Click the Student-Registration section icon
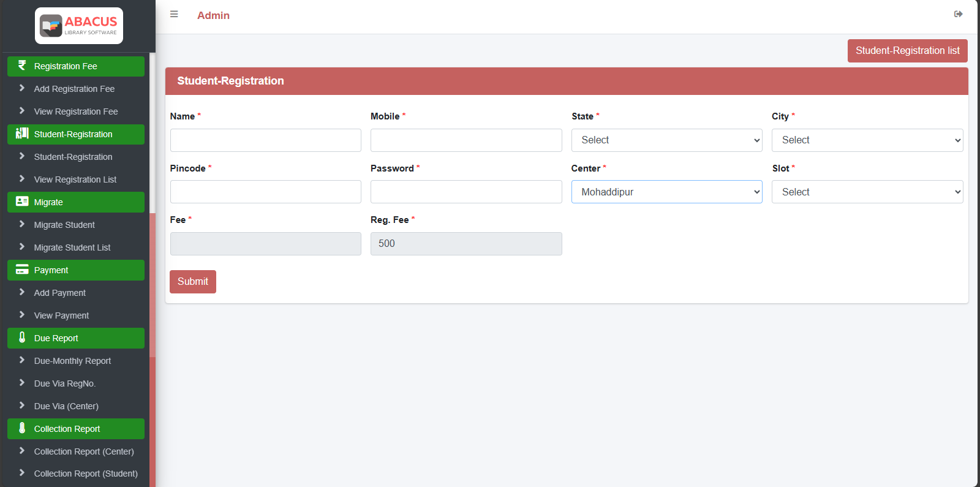This screenshot has width=980, height=487. 22,134
